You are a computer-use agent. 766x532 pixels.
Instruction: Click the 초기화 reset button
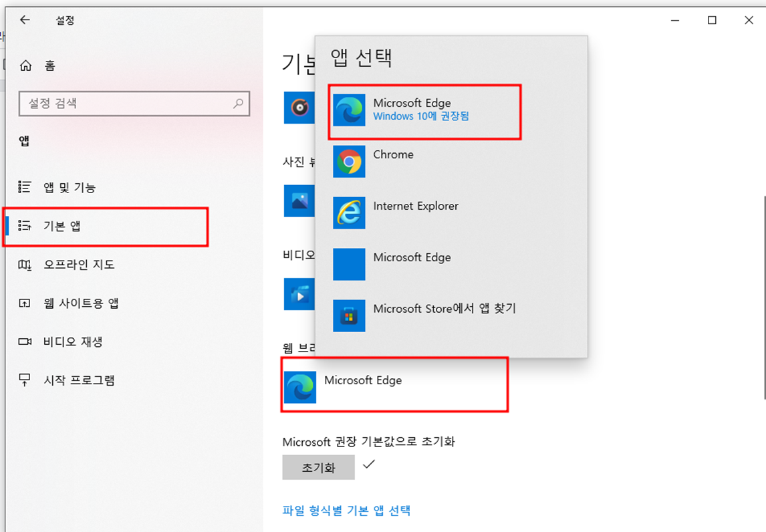[319, 468]
